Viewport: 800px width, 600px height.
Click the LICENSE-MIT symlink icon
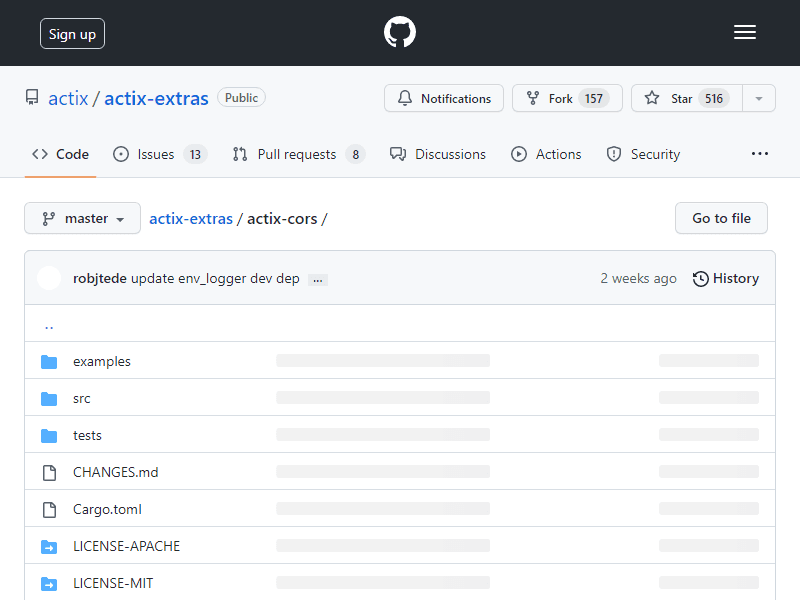pos(49,584)
